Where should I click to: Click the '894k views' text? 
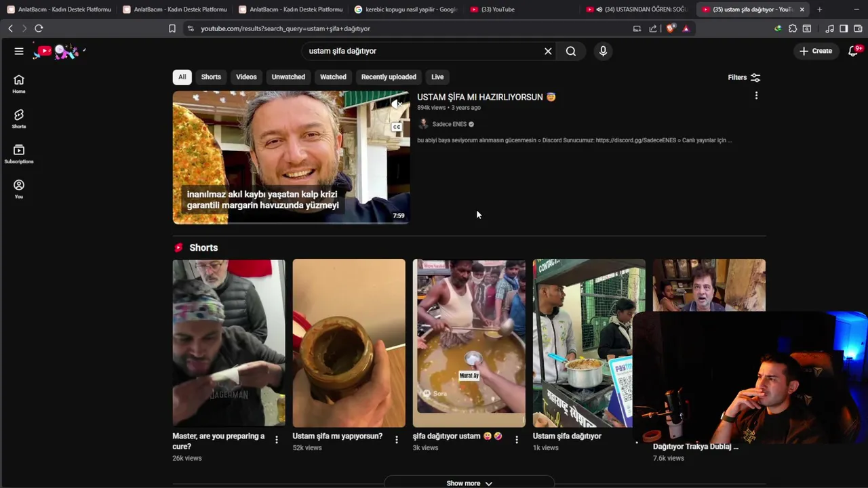(x=431, y=108)
